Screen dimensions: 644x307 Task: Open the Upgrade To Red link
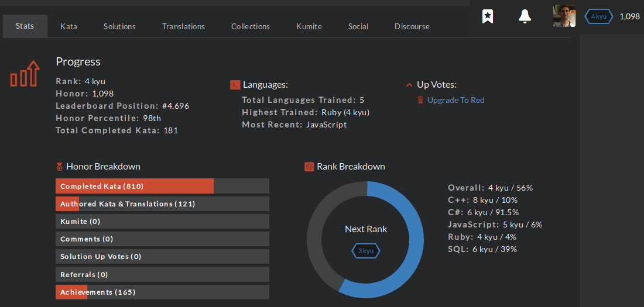coord(455,100)
